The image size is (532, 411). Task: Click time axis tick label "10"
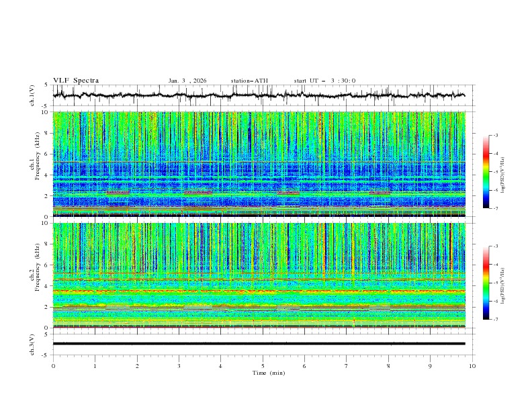pyautogui.click(x=472, y=366)
